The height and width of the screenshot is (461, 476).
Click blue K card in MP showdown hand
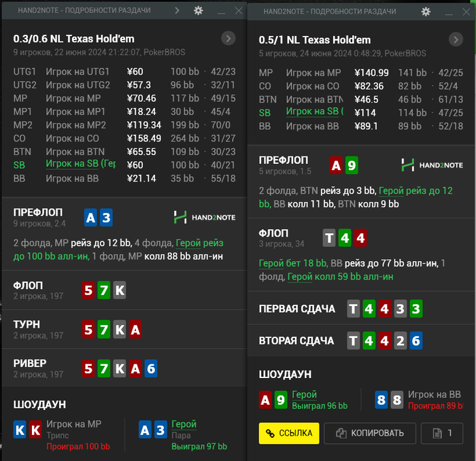tap(20, 430)
